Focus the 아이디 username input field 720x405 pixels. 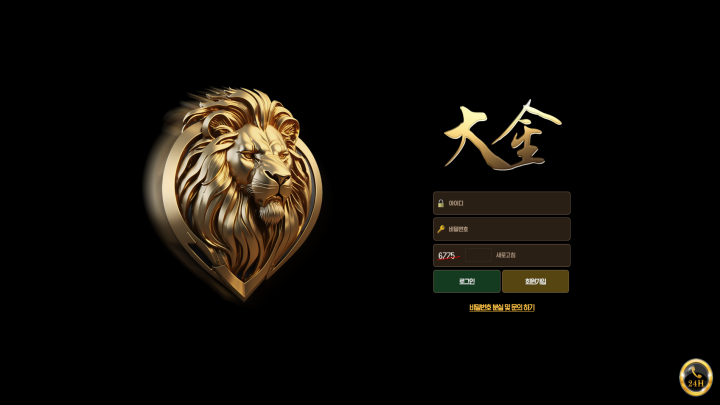502,203
